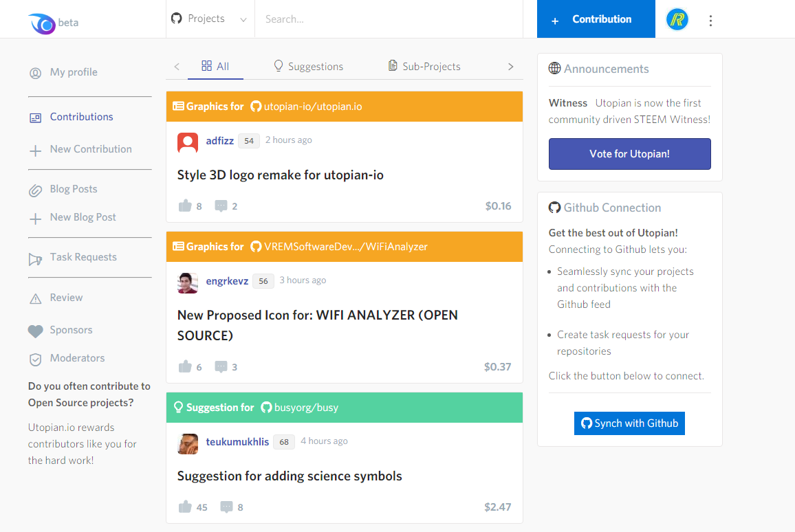Image resolution: width=795 pixels, height=532 pixels.
Task: Click the Graphics icon on WiFiAnalyzer card
Action: point(179,246)
